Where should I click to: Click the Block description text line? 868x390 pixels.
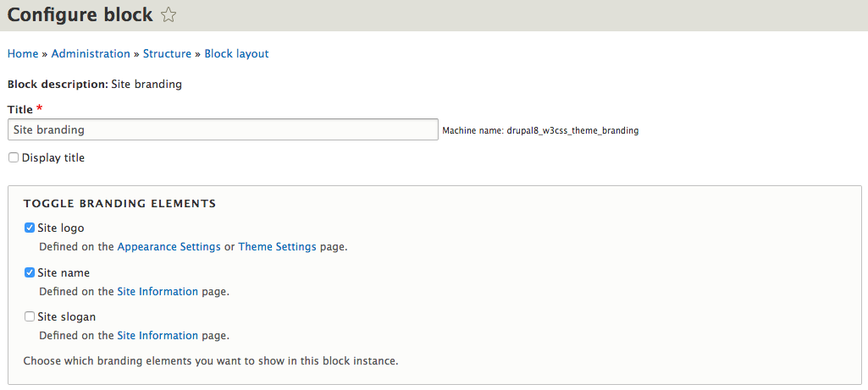point(95,85)
